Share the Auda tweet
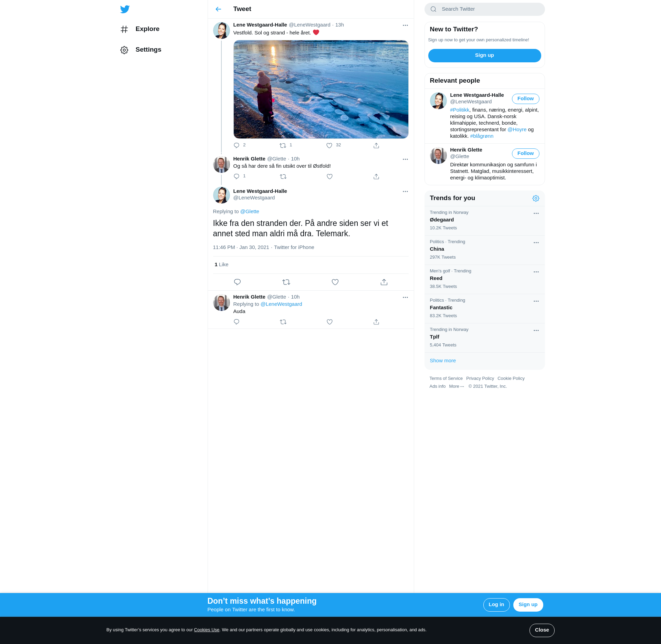Viewport: 661px width, 644px height. pyautogui.click(x=376, y=322)
